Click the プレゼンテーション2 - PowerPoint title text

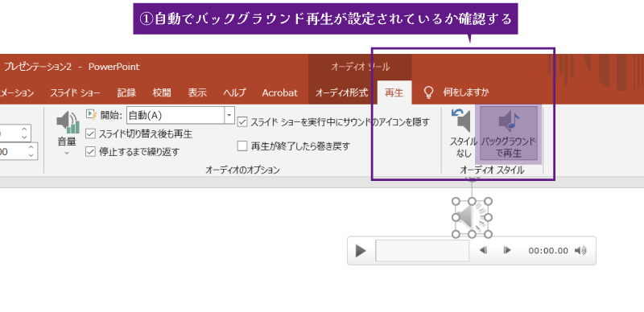point(72,67)
